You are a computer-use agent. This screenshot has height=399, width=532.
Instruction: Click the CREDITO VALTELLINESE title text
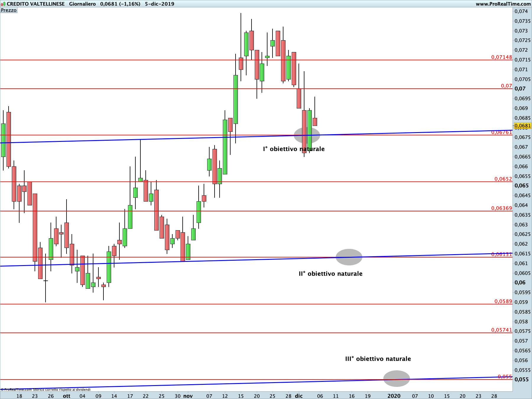coord(36,4)
